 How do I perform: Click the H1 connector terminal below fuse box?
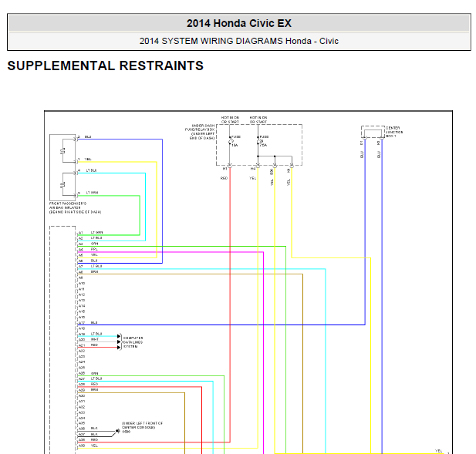pos(230,166)
